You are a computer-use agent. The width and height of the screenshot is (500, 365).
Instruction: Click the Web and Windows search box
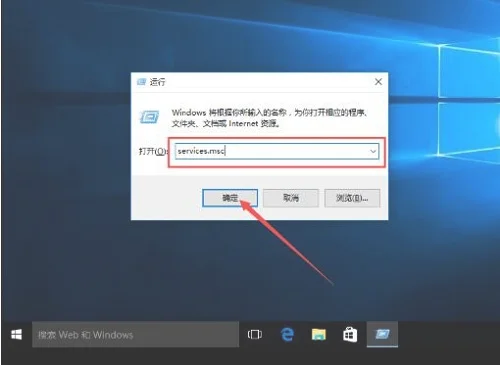(135, 334)
